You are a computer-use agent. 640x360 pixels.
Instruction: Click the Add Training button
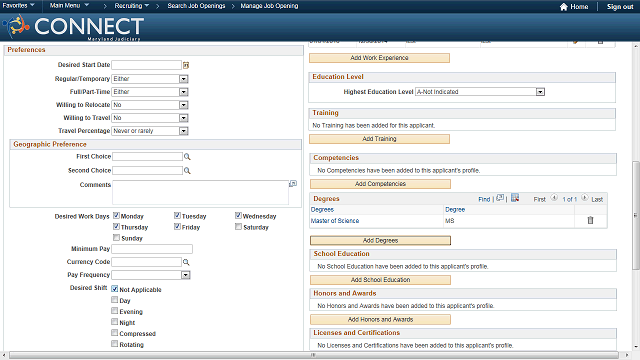coord(379,139)
